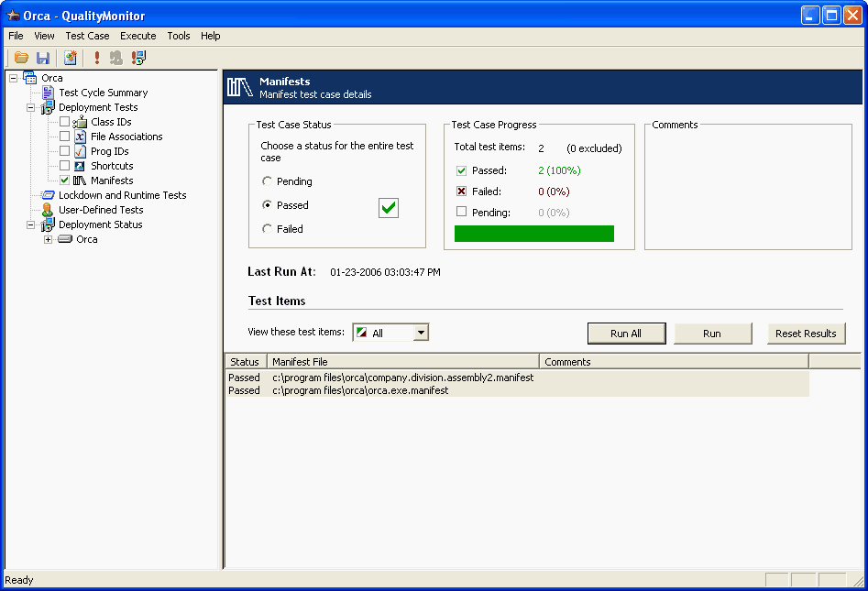Select the Failed status radio button
The image size is (868, 591).
pyautogui.click(x=268, y=229)
